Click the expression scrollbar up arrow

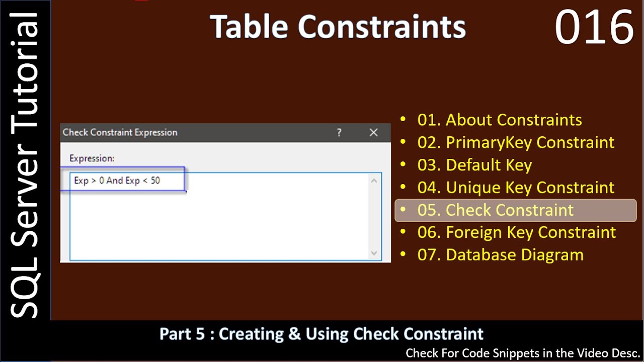374,181
